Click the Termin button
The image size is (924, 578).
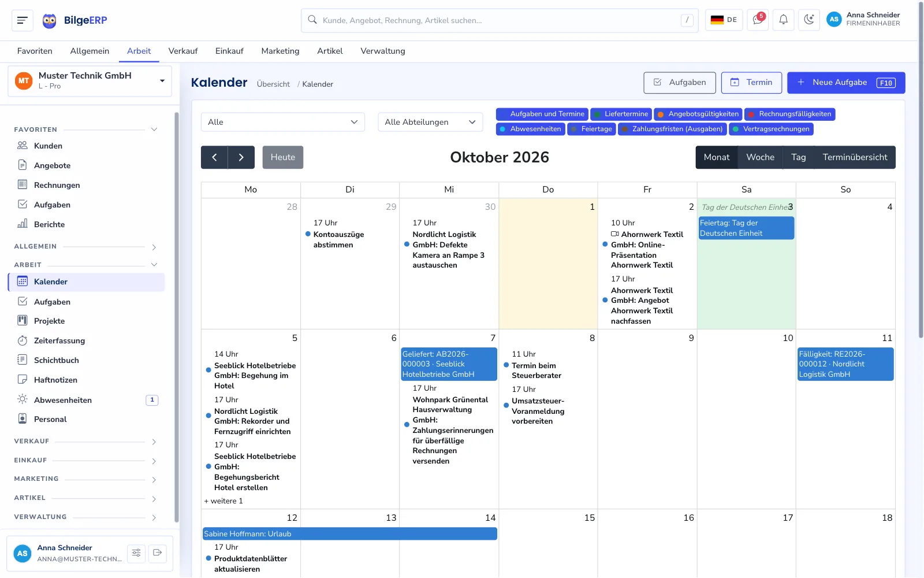point(751,83)
